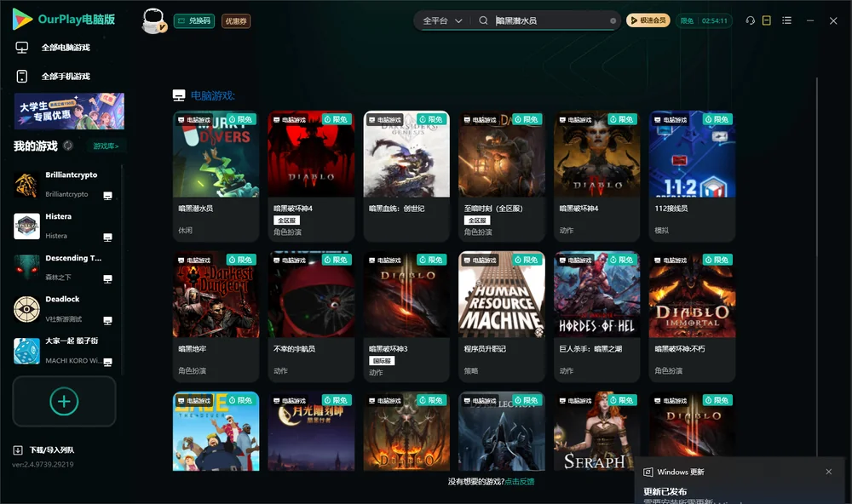Open the 程序员升职记 game card
852x504 pixels.
(502, 317)
